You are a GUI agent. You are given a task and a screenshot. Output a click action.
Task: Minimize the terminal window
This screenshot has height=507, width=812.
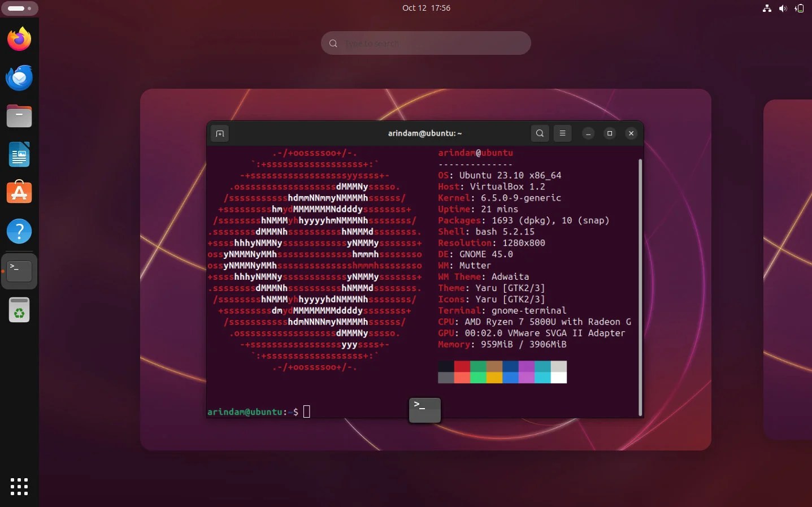coord(588,133)
